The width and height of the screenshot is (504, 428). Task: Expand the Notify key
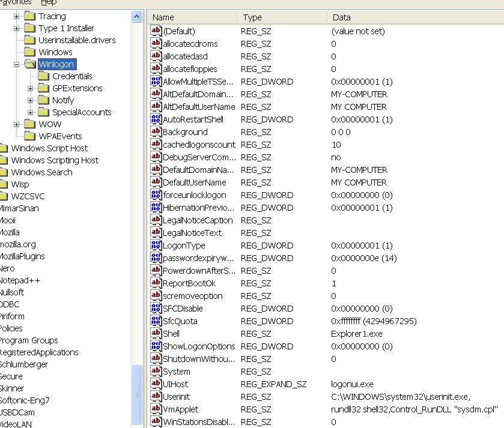(30, 100)
